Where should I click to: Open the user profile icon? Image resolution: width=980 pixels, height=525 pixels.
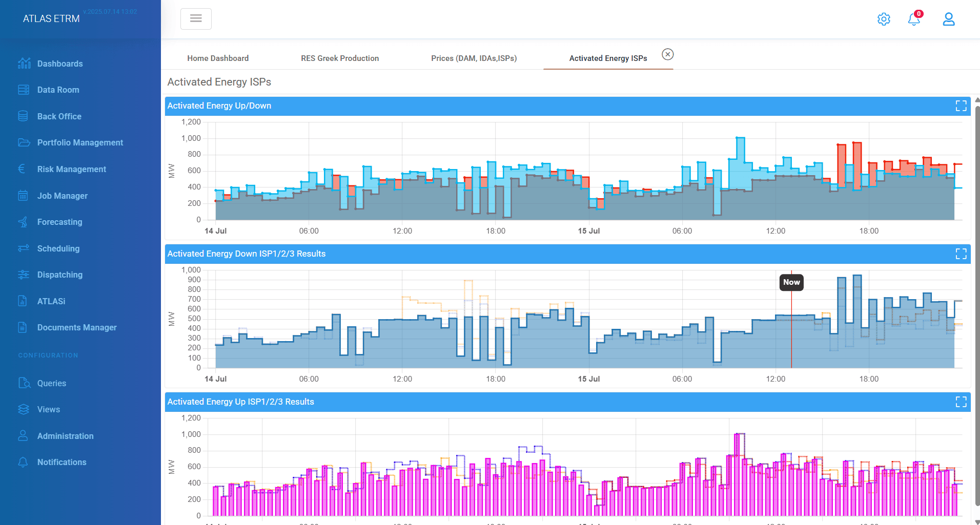tap(949, 19)
